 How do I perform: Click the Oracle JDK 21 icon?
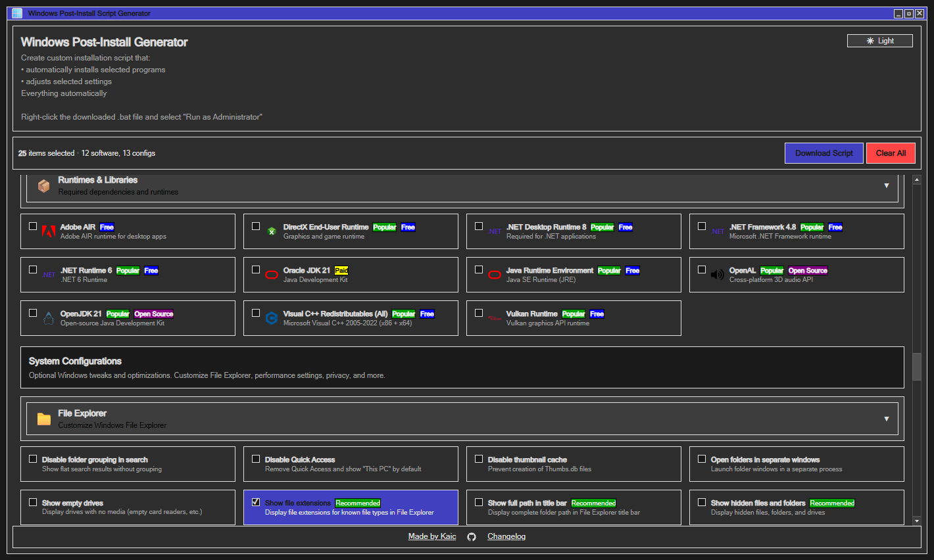click(271, 274)
